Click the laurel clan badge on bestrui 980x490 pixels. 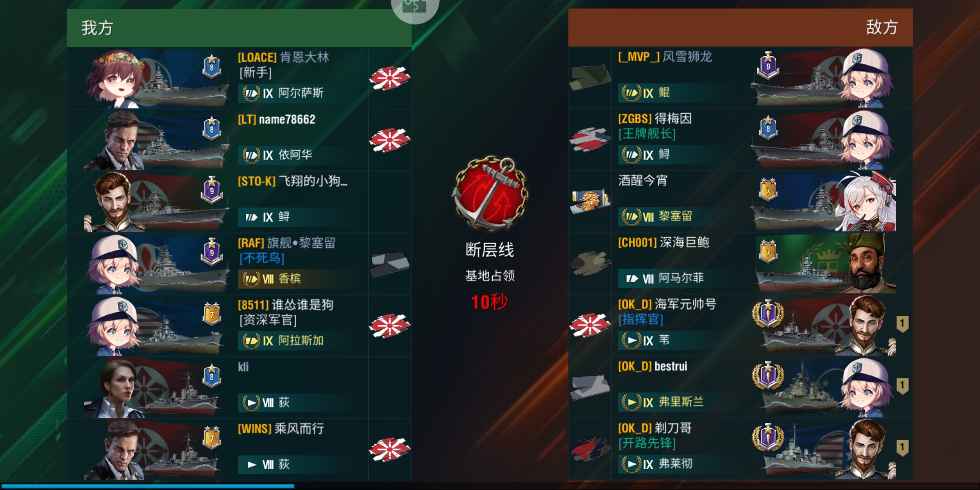pos(768,376)
